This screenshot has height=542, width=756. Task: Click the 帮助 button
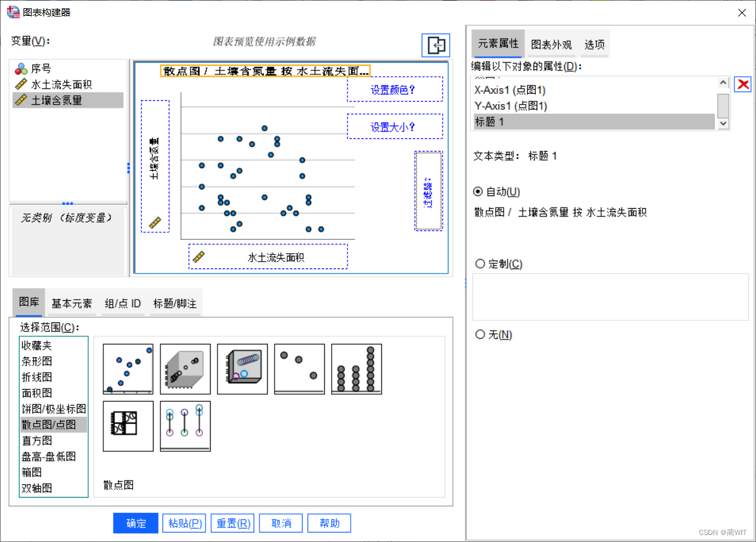point(329,523)
